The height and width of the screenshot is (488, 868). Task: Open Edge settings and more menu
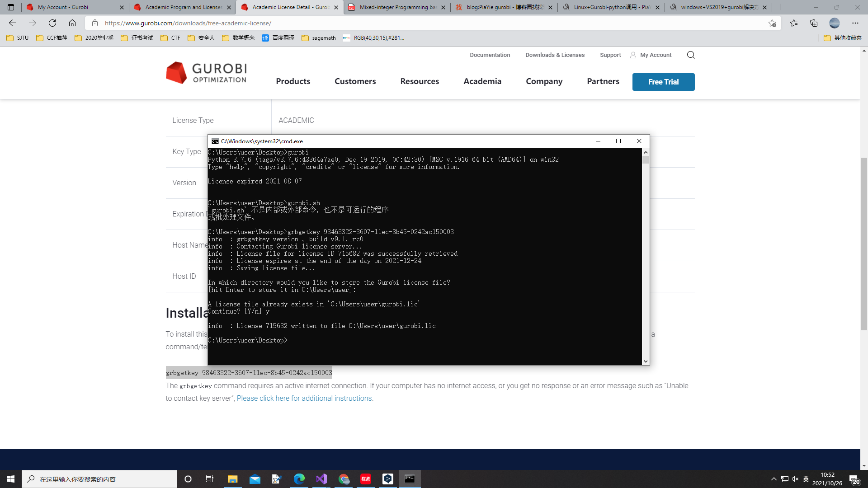click(x=855, y=23)
